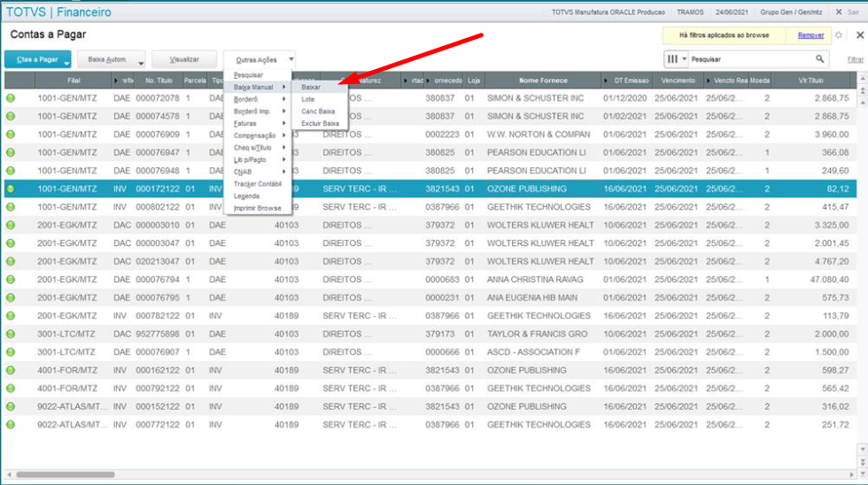
Task: Expand the Faturas submenu
Action: [x=258, y=123]
